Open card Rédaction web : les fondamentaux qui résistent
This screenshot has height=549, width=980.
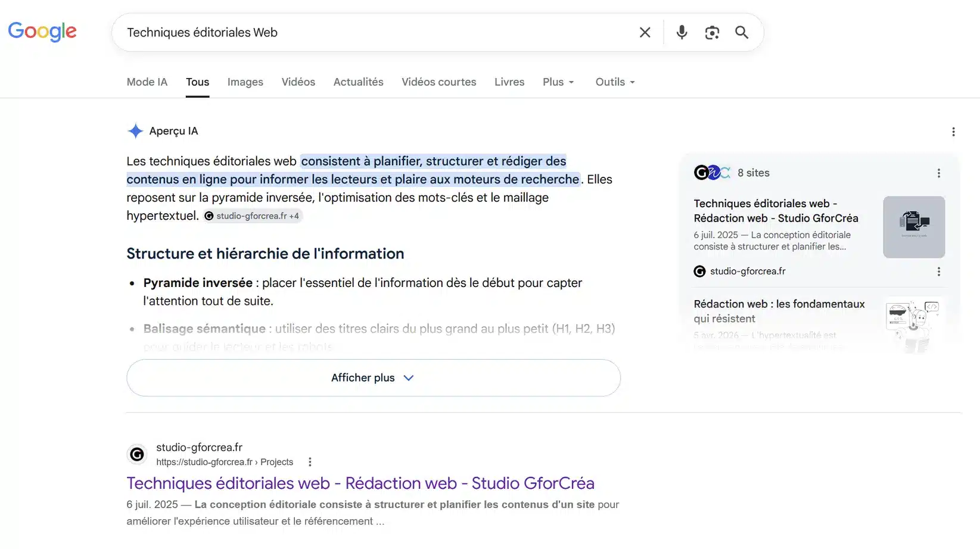point(779,311)
